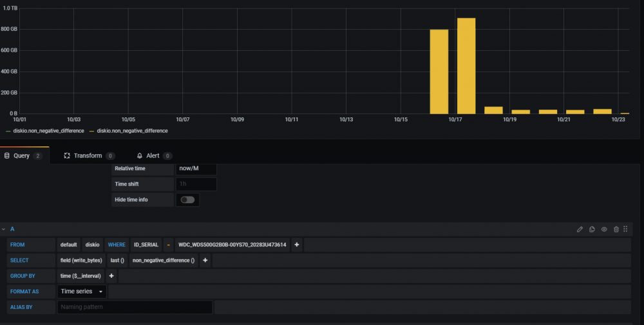Viewport: 644px width, 325px height.
Task: Click the ALIAS BY row label
Action: tap(31, 307)
